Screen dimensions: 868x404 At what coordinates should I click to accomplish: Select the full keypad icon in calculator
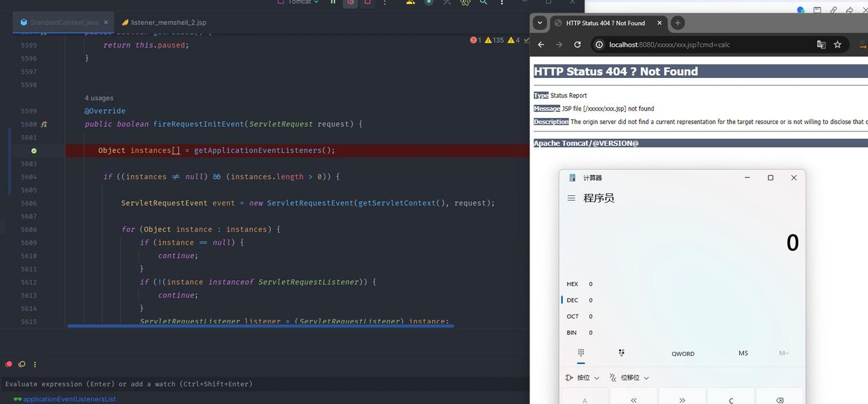[x=581, y=352]
